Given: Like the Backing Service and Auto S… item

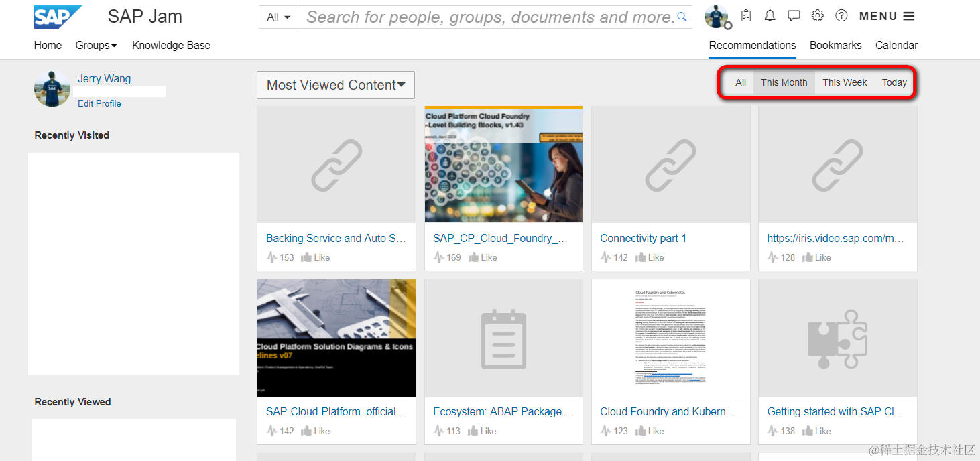Looking at the screenshot, I should tap(316, 257).
